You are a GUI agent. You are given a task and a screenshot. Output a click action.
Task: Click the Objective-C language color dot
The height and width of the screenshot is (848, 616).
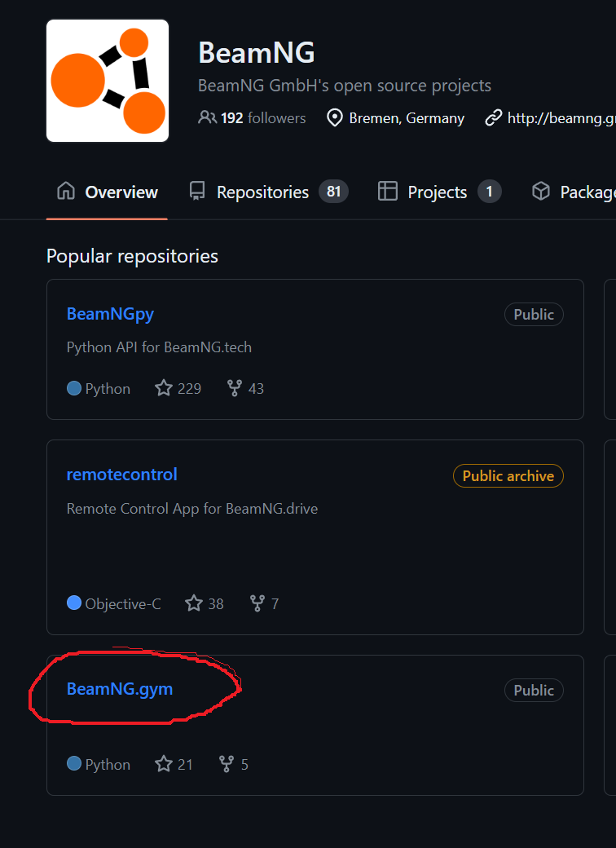point(74,603)
